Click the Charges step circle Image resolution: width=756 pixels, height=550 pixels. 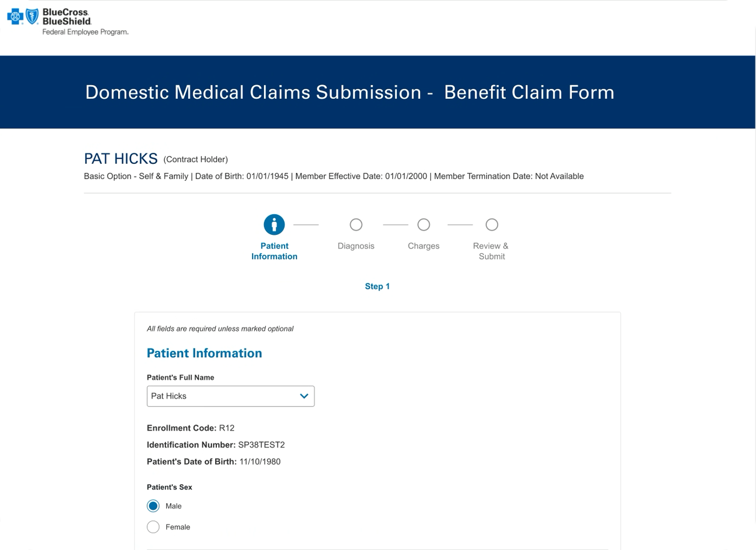(x=424, y=225)
